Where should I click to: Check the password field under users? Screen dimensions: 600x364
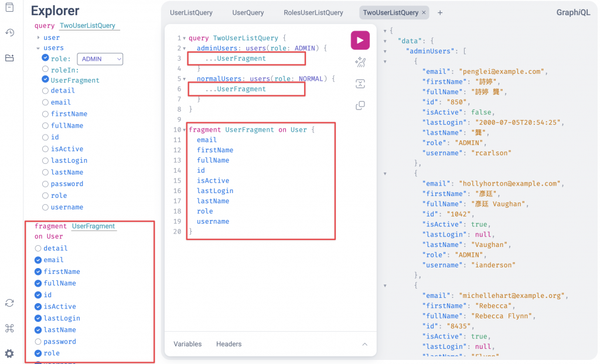tap(45, 184)
